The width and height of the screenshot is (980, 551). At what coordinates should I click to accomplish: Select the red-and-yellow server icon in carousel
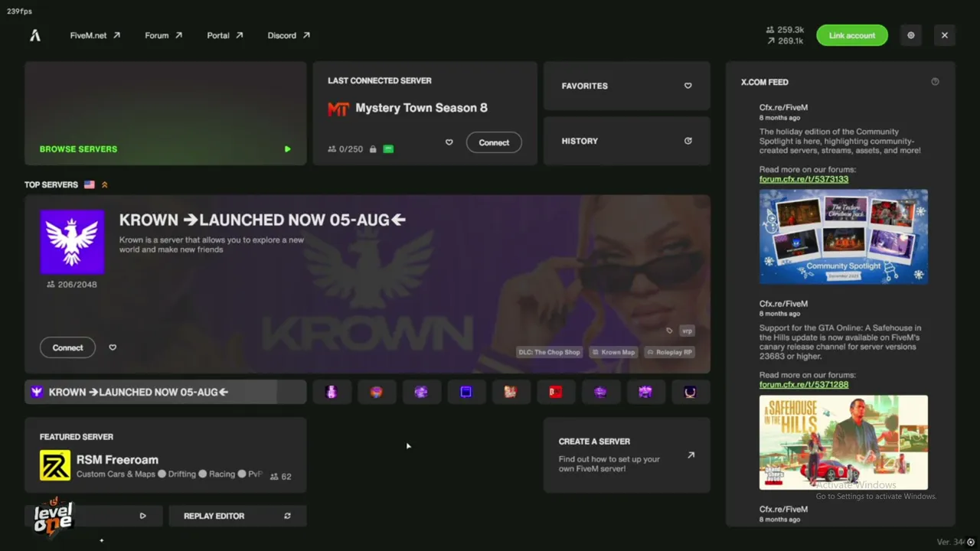coord(511,392)
